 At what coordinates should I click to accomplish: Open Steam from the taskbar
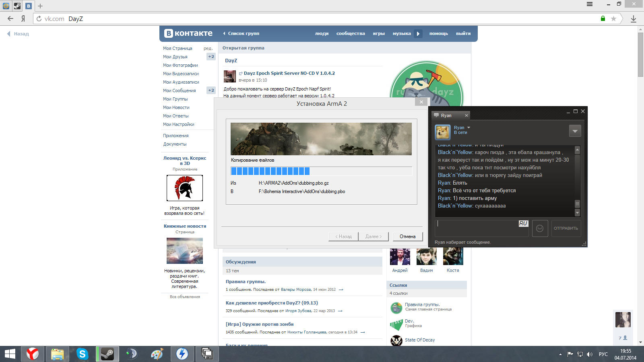[107, 354]
